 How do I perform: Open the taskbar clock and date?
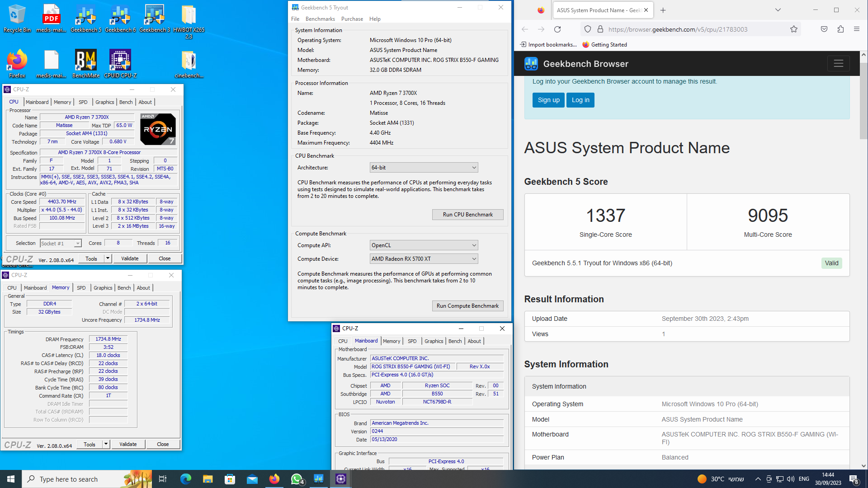pyautogui.click(x=828, y=479)
